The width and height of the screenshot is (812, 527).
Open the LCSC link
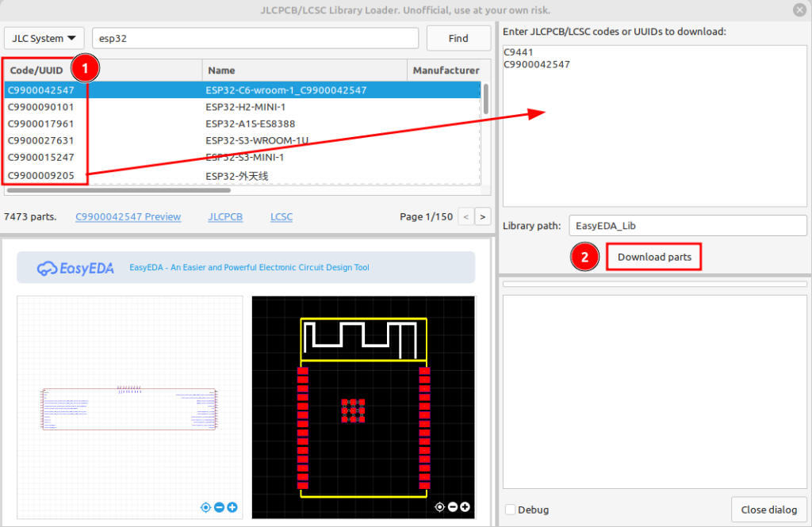point(282,217)
